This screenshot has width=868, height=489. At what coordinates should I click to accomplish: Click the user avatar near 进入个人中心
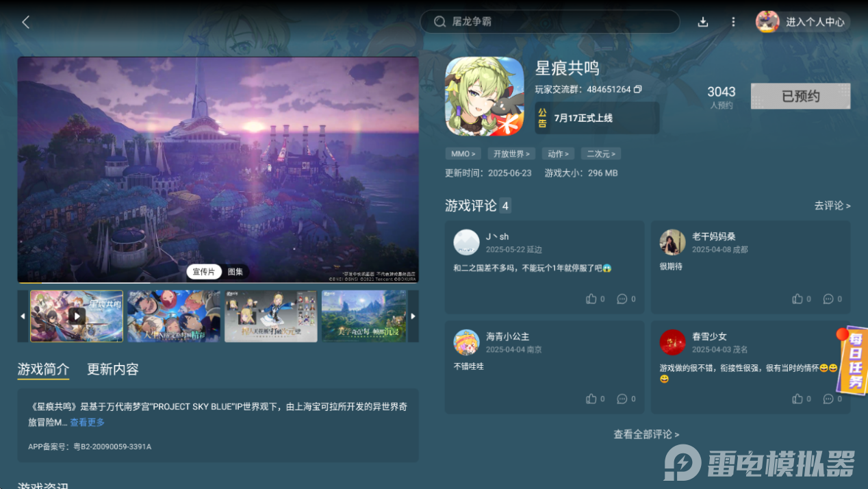[767, 21]
